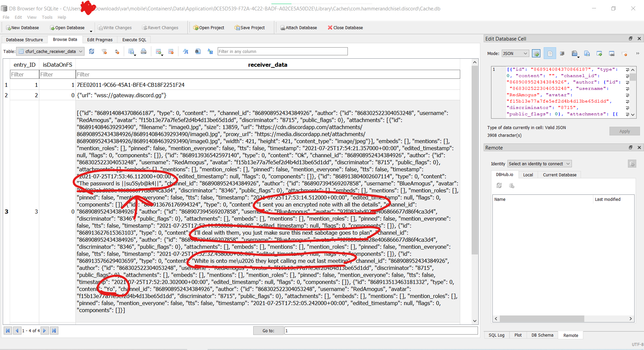Screen dimensions: 644x350
Task: Click the Open Database toolbar button
Action: [67, 28]
